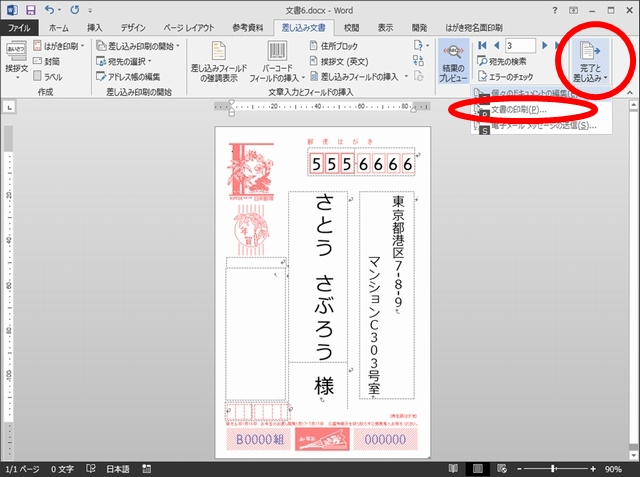Open はがき印刷 postcard print menu

(x=58, y=46)
